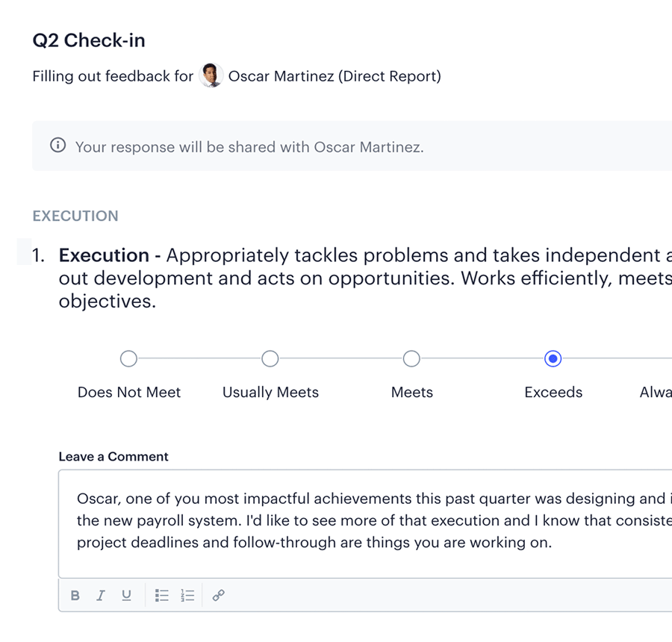Click inside the Leave a Comment text box
This screenshot has width=672, height=642.
[x=366, y=552]
